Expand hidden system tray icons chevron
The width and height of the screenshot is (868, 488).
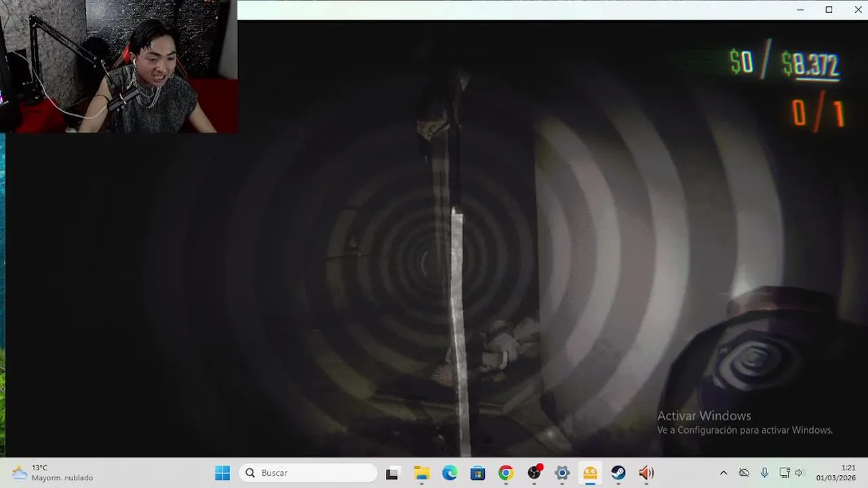724,473
